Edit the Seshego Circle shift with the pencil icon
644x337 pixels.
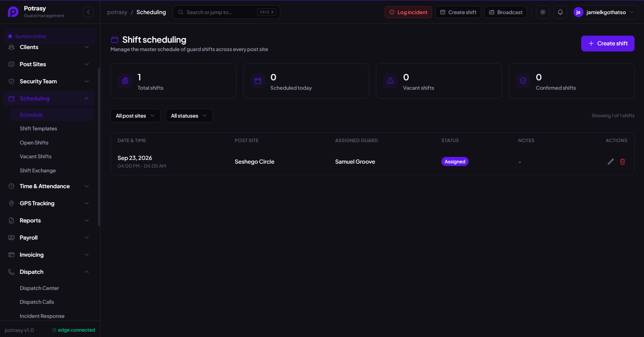[x=611, y=162]
